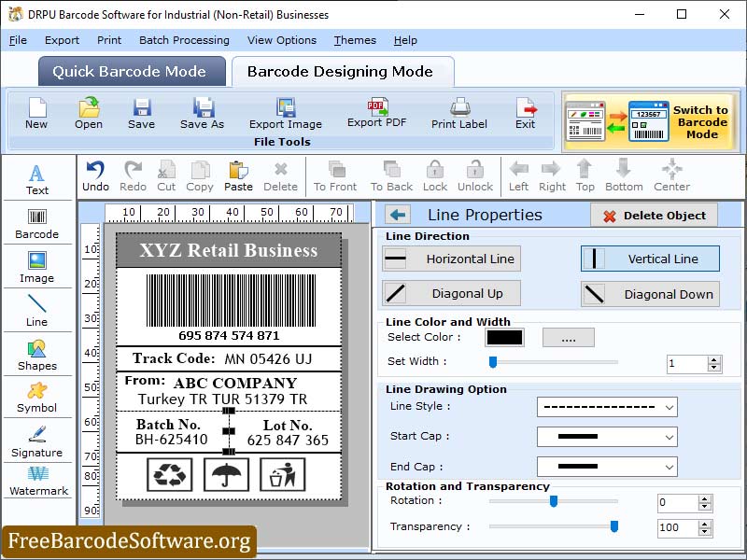Image resolution: width=747 pixels, height=560 pixels.
Task: Open the End Cap dropdown
Action: tap(607, 466)
